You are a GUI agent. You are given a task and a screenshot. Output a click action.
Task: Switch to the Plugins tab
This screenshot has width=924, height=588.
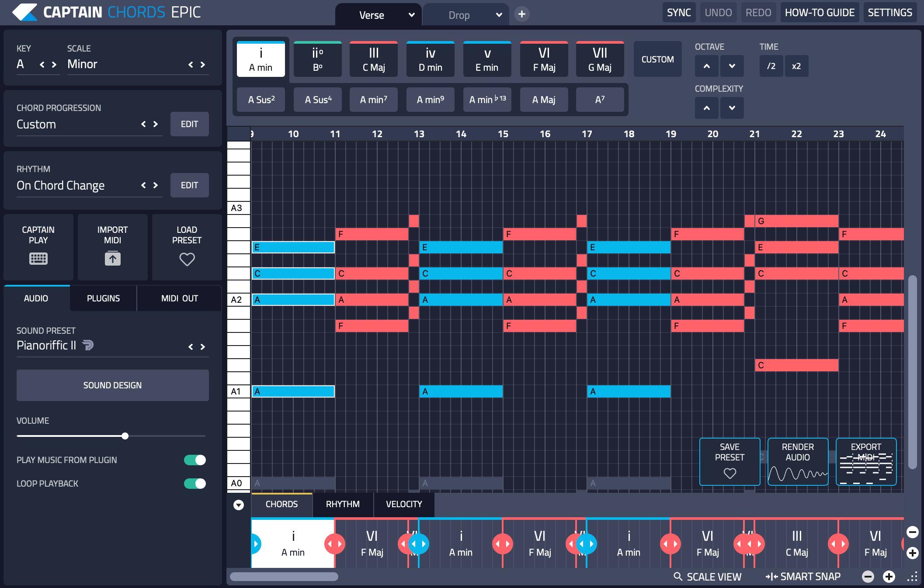[103, 298]
